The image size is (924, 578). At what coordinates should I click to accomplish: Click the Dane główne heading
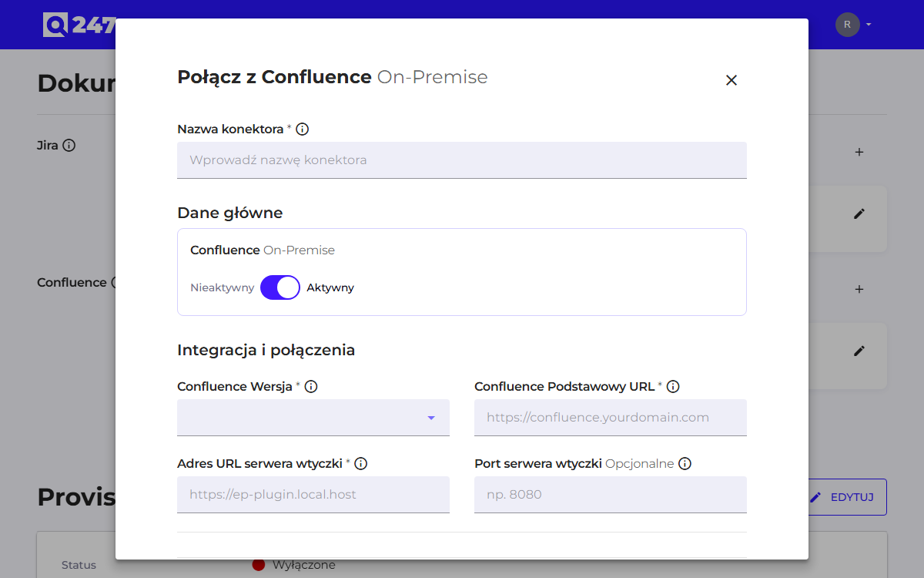[x=230, y=213]
